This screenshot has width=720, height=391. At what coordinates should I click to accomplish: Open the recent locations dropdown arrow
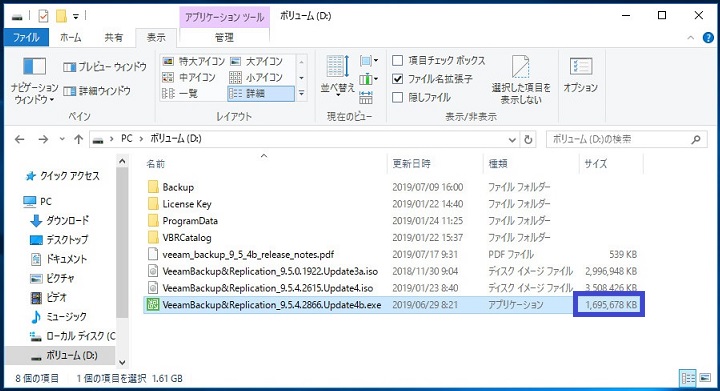[62, 139]
